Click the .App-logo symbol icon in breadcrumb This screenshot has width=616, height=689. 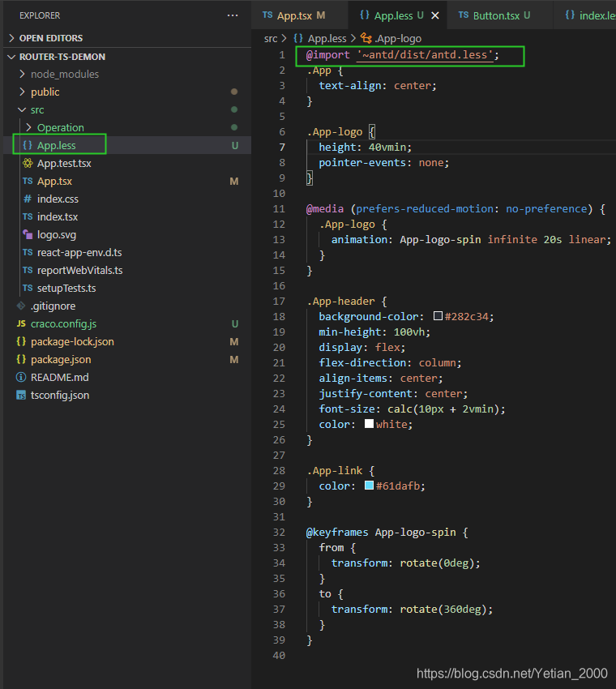click(366, 38)
